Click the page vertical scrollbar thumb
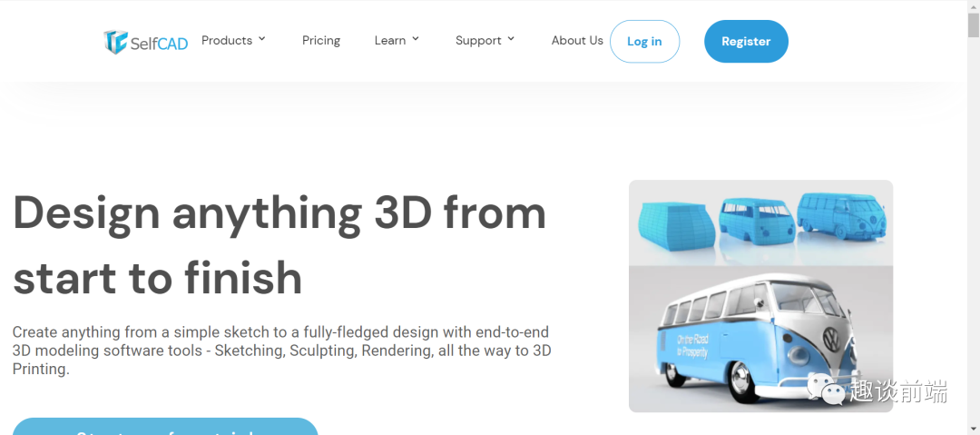Viewport: 980px width, 435px height. [973, 26]
